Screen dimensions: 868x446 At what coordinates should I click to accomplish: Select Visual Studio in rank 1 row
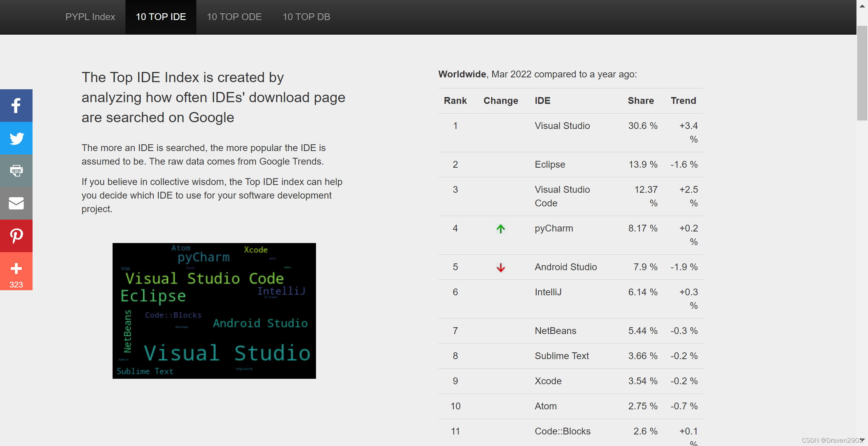562,126
